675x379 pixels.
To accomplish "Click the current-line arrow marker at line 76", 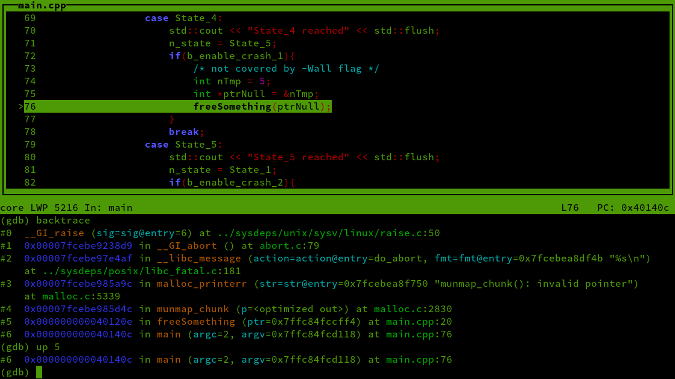I will [21, 106].
